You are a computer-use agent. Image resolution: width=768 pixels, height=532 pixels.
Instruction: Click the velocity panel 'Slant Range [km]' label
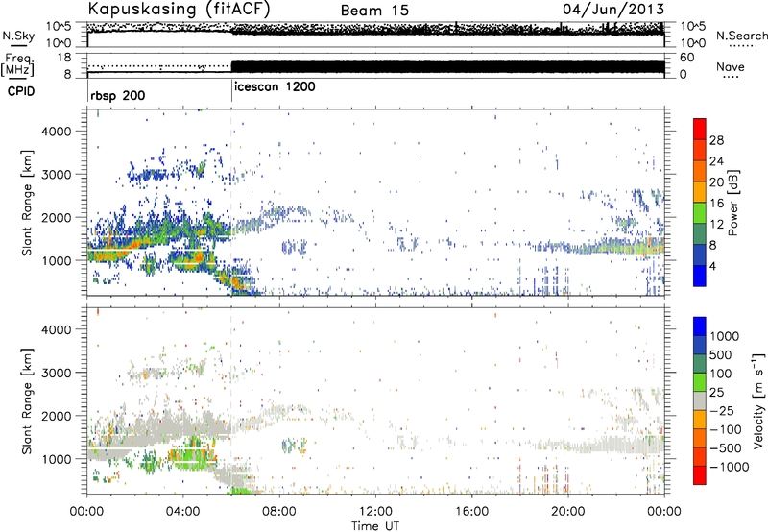(x=28, y=400)
